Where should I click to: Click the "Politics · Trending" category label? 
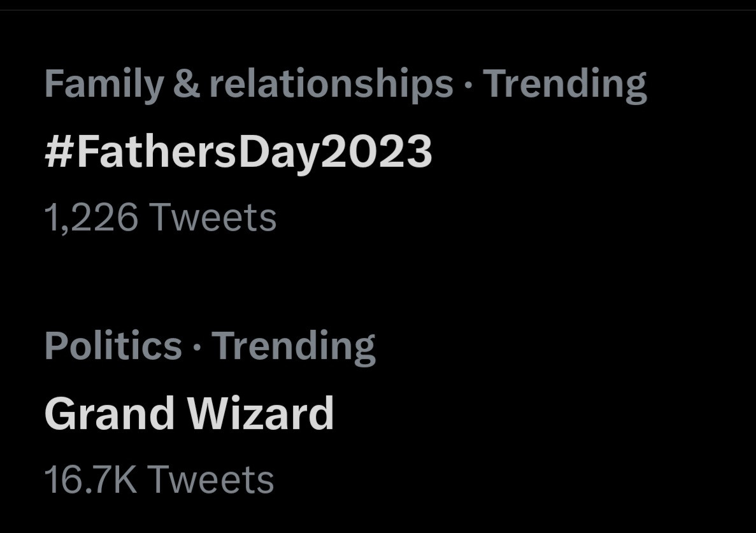(210, 346)
